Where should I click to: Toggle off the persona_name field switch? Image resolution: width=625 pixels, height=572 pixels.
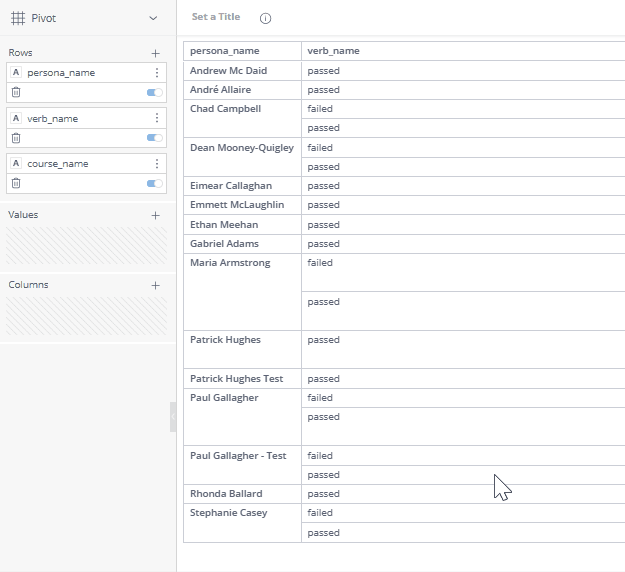point(154,92)
